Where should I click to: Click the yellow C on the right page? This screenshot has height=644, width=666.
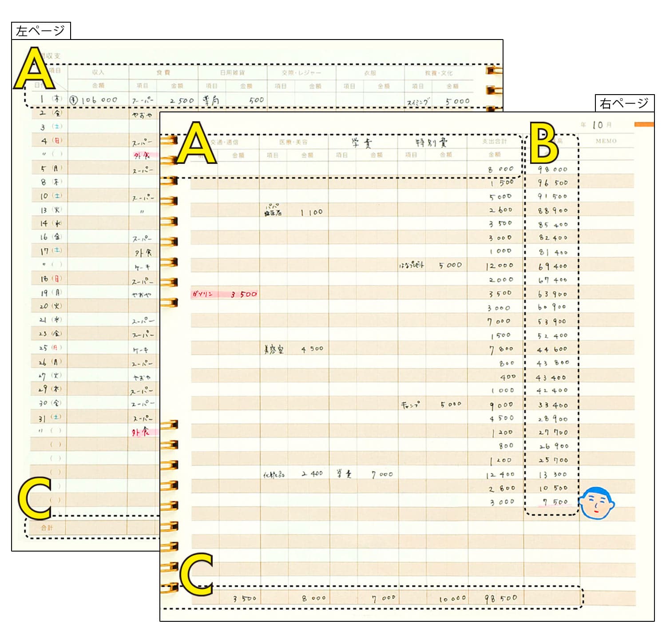(197, 574)
